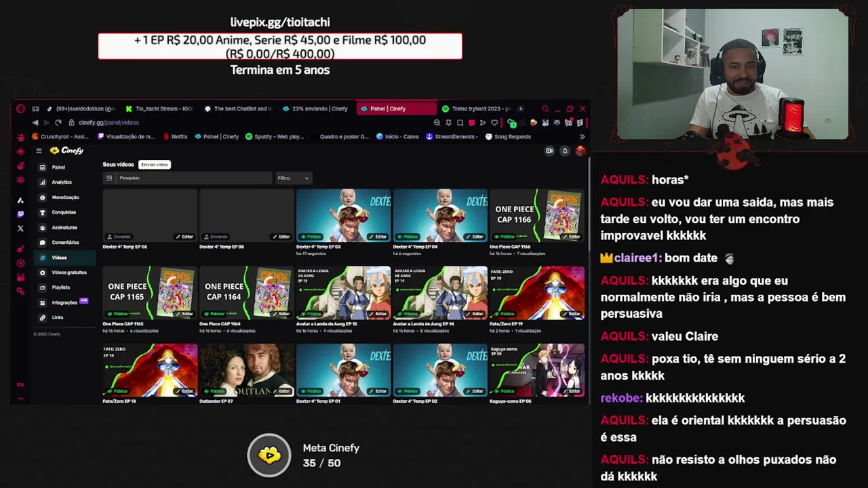Screen dimensions: 868x488
Task: Switch to Tio_Itachi Stream - Kick tab
Action: click(x=160, y=108)
